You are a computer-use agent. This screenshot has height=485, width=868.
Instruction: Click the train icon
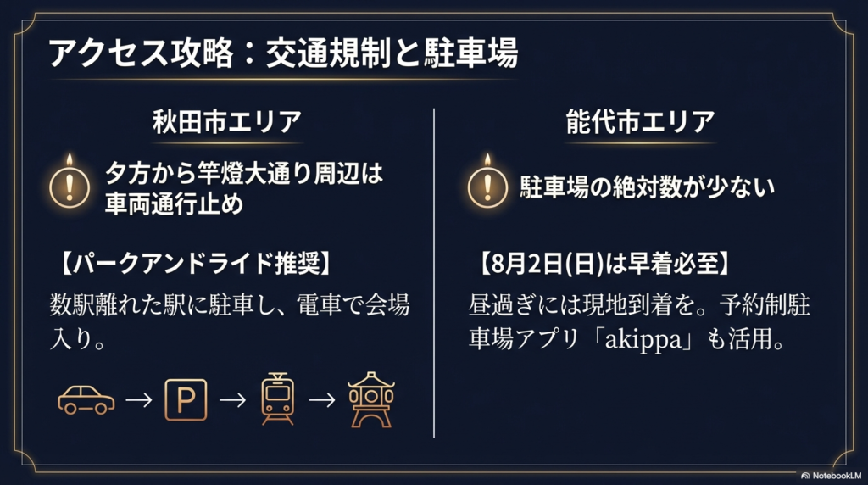(x=276, y=399)
